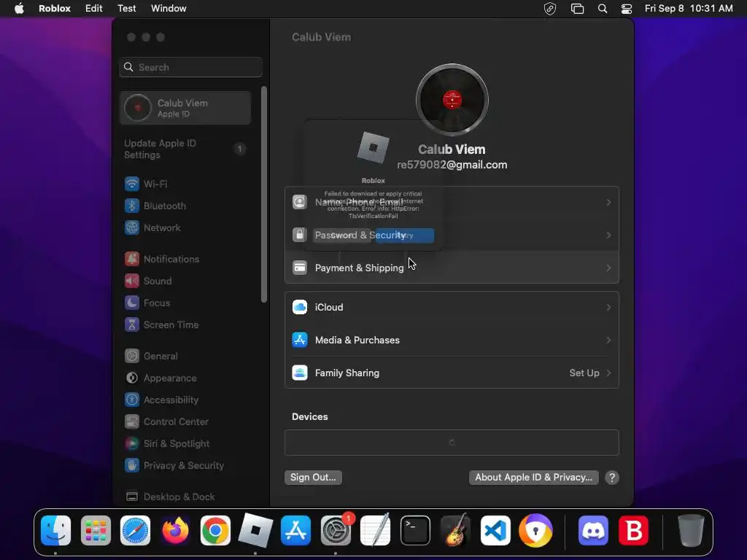The height and width of the screenshot is (560, 747).
Task: Open Google Chrome from the dock
Action: point(215,531)
